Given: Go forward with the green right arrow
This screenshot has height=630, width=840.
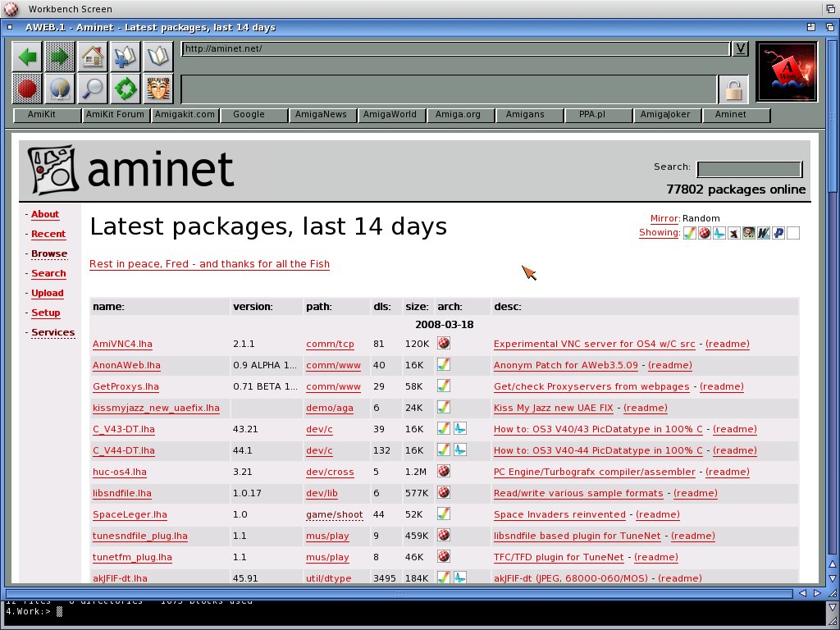Looking at the screenshot, I should pos(59,57).
